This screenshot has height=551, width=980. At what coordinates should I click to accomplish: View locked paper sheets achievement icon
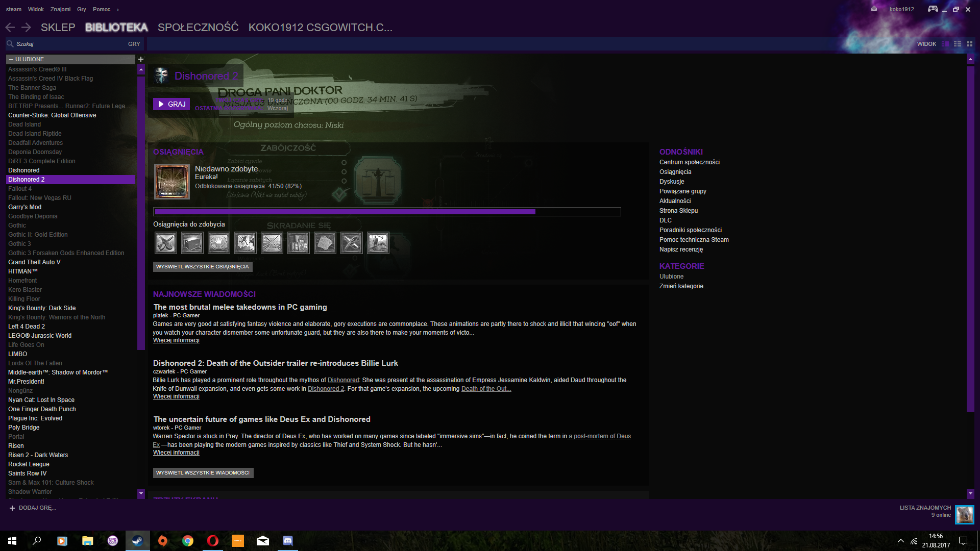[x=325, y=243]
